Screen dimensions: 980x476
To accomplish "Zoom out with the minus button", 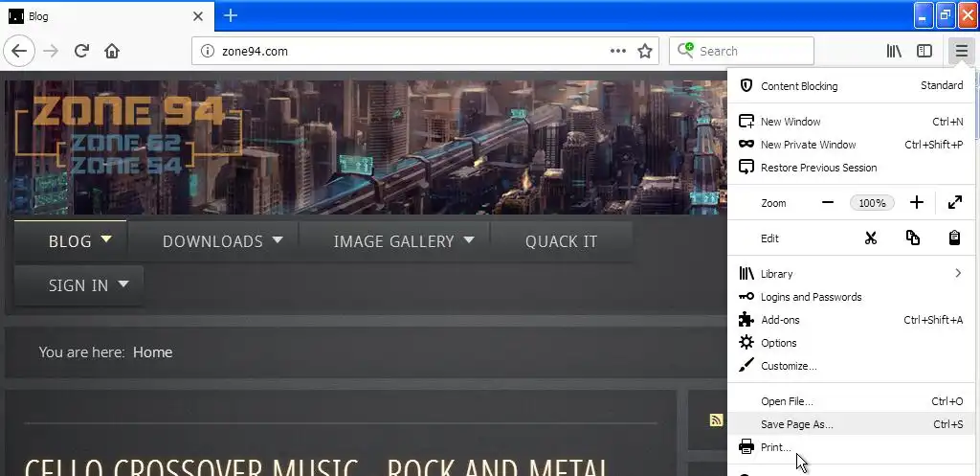I will point(828,203).
